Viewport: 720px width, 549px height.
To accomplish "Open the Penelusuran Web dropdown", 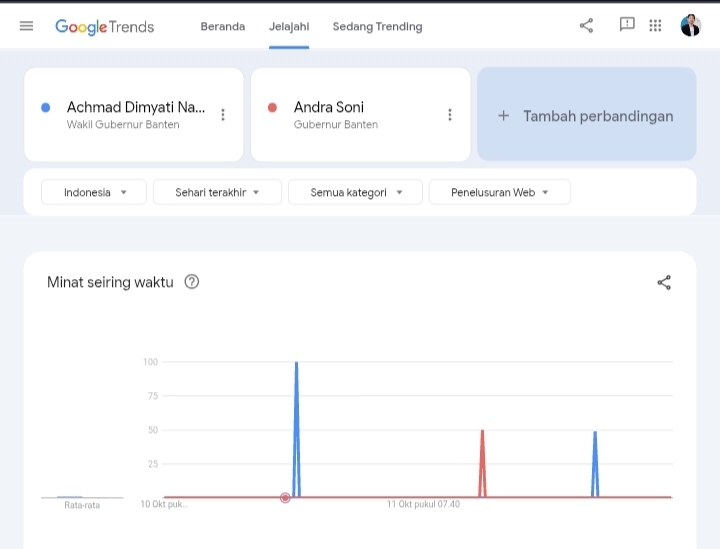I will point(500,192).
